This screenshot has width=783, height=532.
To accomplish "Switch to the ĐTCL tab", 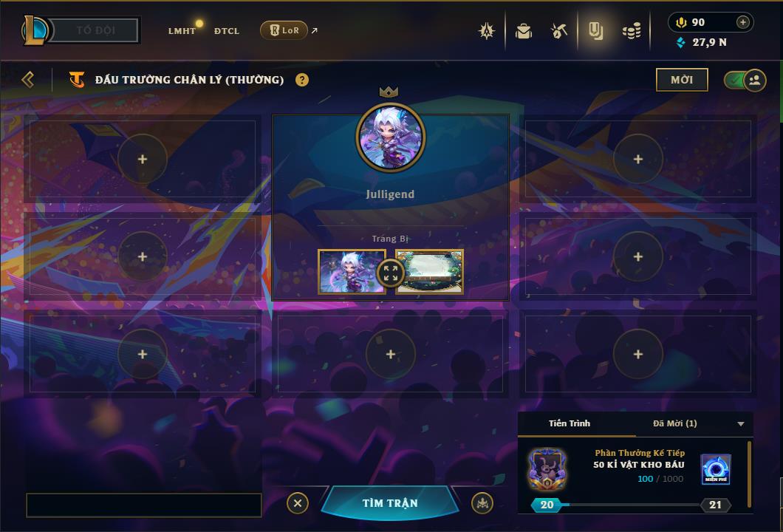I will click(227, 31).
